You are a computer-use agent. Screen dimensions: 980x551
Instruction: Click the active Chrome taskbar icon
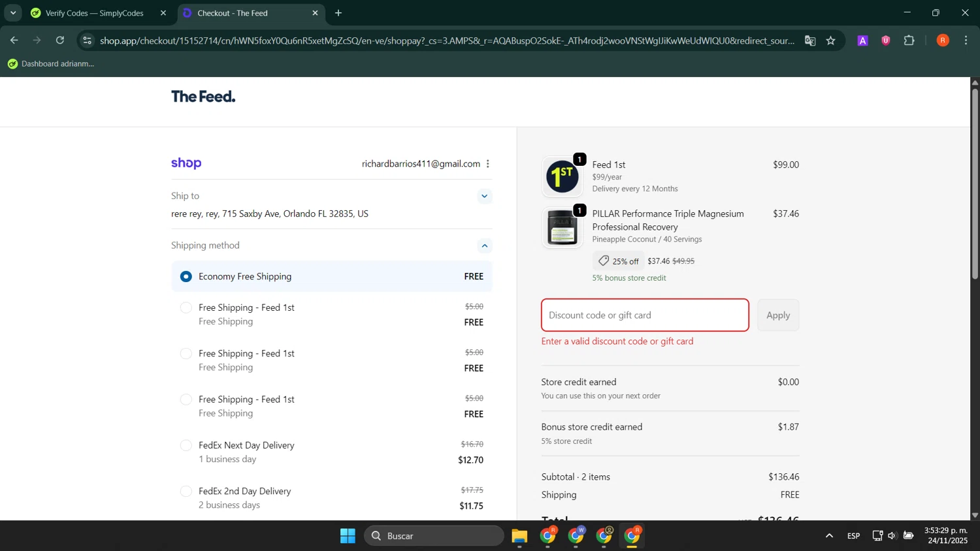(x=632, y=536)
